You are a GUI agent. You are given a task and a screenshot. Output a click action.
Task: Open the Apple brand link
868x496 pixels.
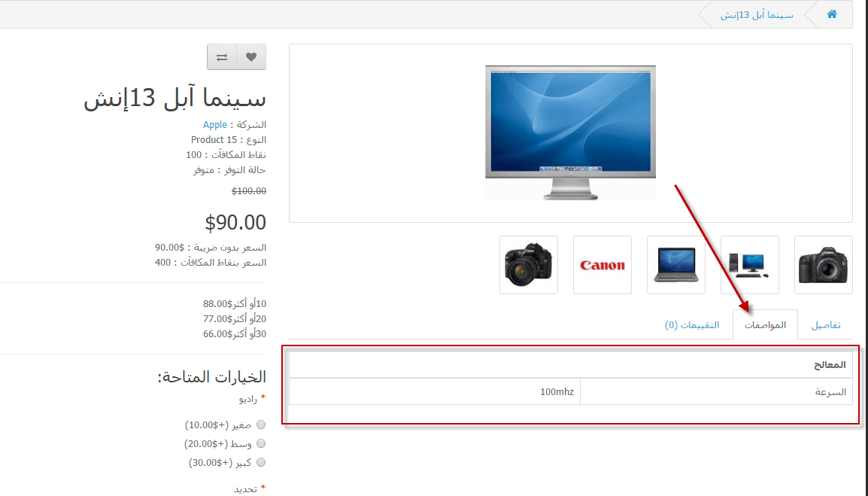tap(215, 125)
